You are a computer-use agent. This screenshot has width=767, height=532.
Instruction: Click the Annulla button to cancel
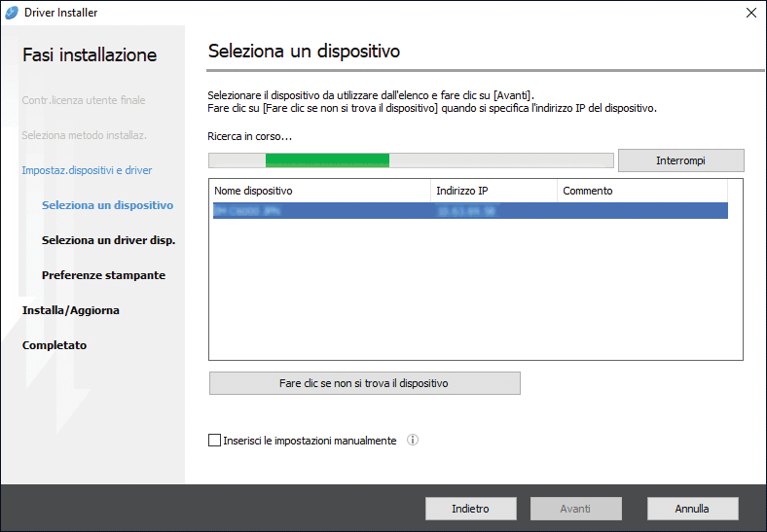coord(691,509)
